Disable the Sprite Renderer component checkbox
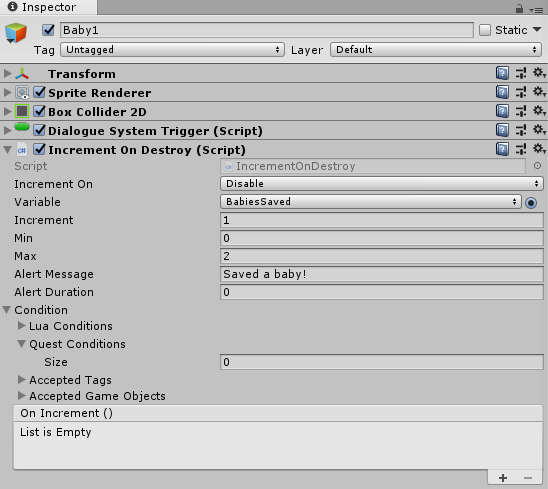This screenshot has height=489, width=548. coord(39,92)
